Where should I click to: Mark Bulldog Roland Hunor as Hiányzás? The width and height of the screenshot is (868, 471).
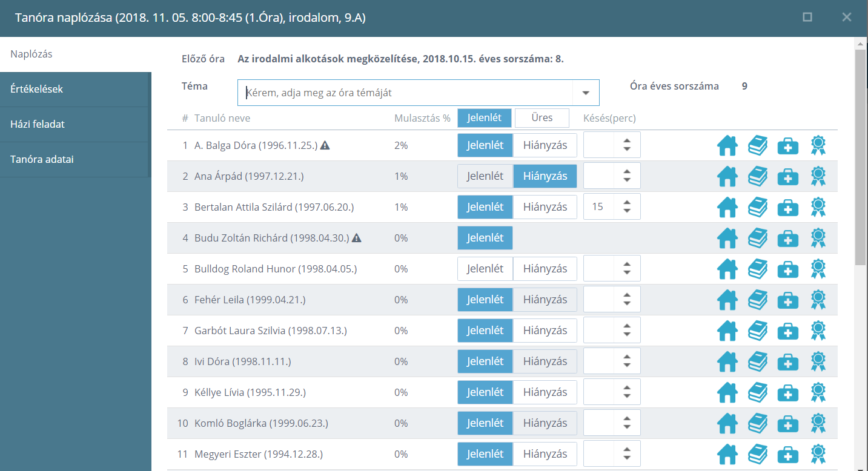point(545,269)
